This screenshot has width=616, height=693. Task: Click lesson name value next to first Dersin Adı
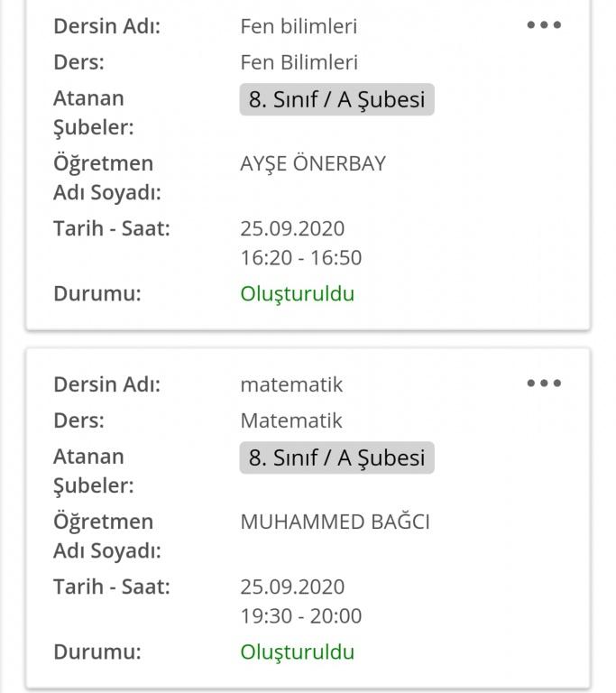(299, 26)
